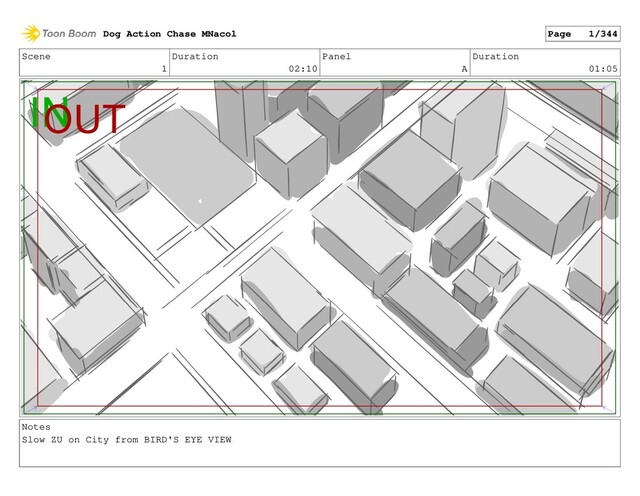
Task: Click the title 'Dog Action Chase MNacol'
Action: (169, 34)
